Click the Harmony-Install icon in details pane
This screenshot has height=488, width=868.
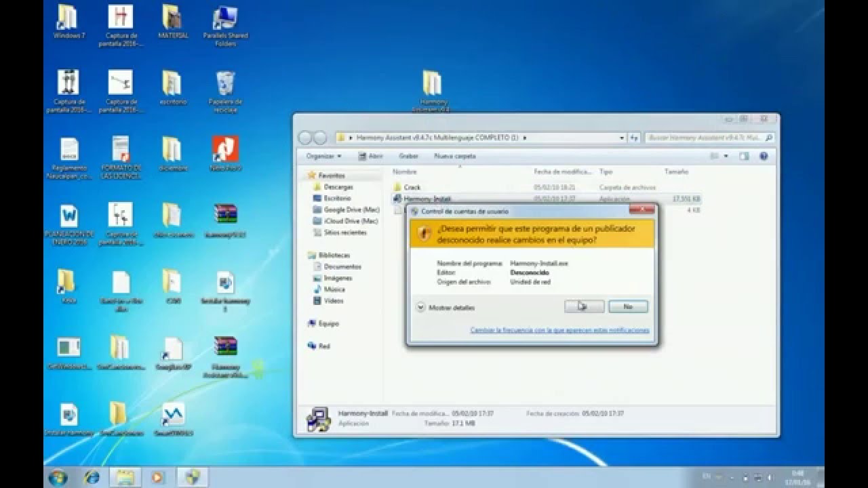click(317, 419)
